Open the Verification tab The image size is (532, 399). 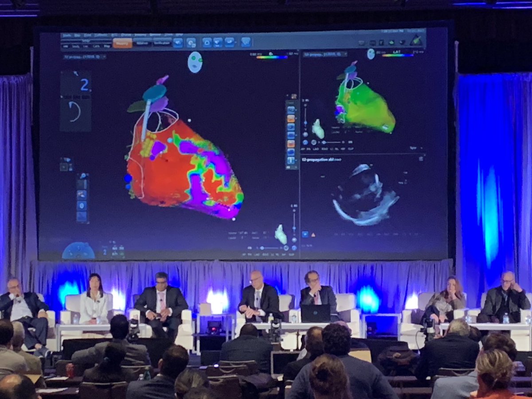click(162, 43)
